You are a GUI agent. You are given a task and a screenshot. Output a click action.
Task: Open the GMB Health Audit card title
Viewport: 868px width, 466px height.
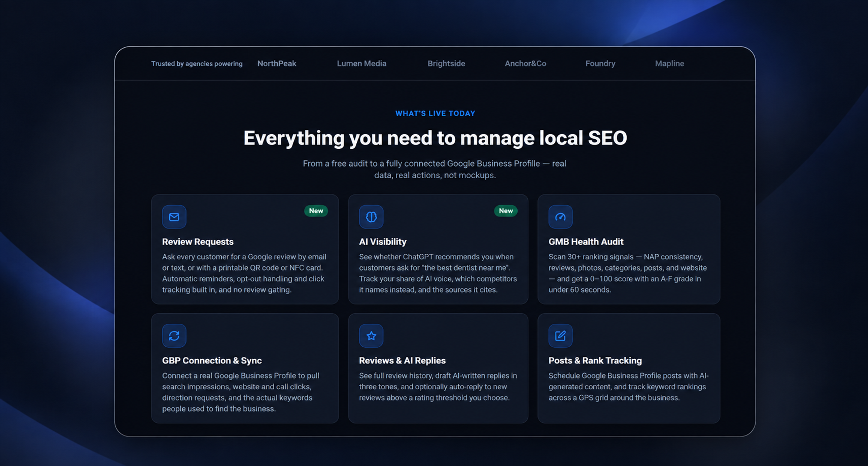point(586,242)
